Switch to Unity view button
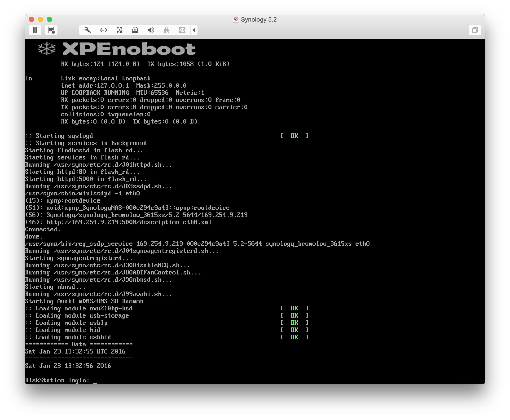Viewport: 510px width, 420px height. click(x=475, y=30)
